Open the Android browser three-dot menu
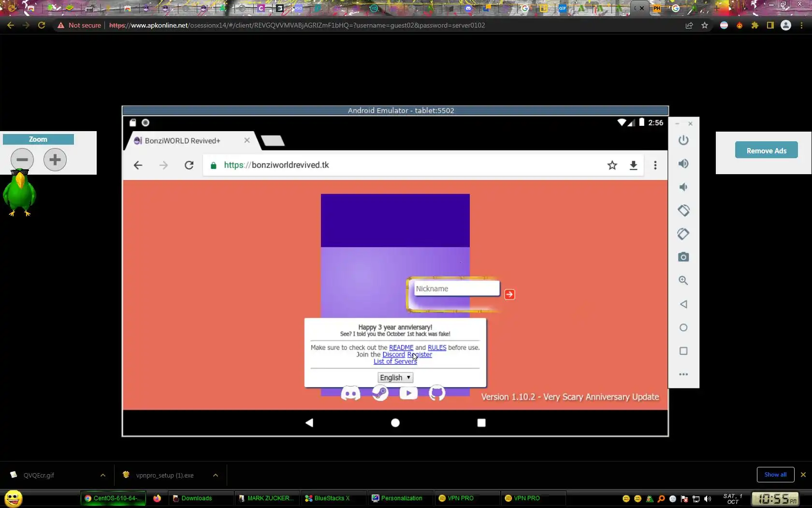The height and width of the screenshot is (508, 812). pos(655,165)
